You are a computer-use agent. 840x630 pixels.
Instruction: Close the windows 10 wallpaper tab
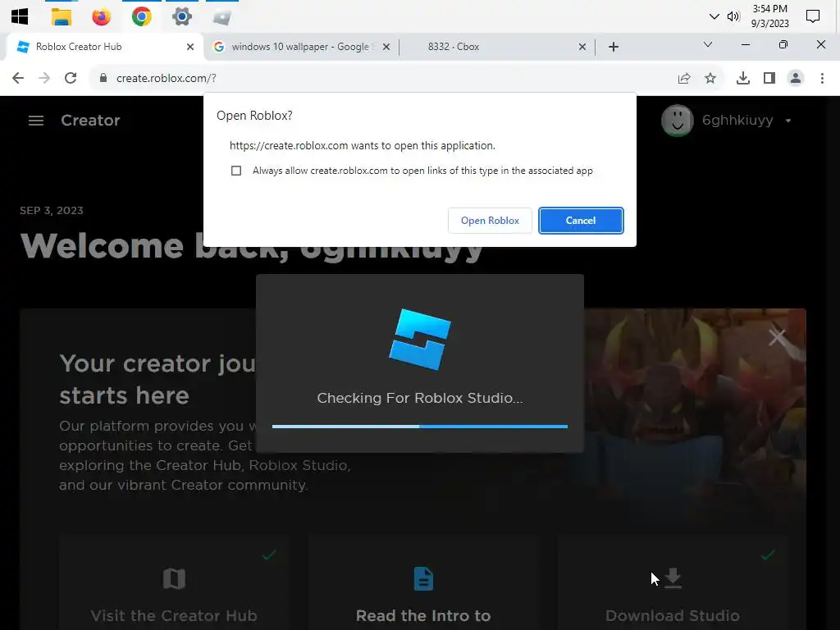point(386,47)
